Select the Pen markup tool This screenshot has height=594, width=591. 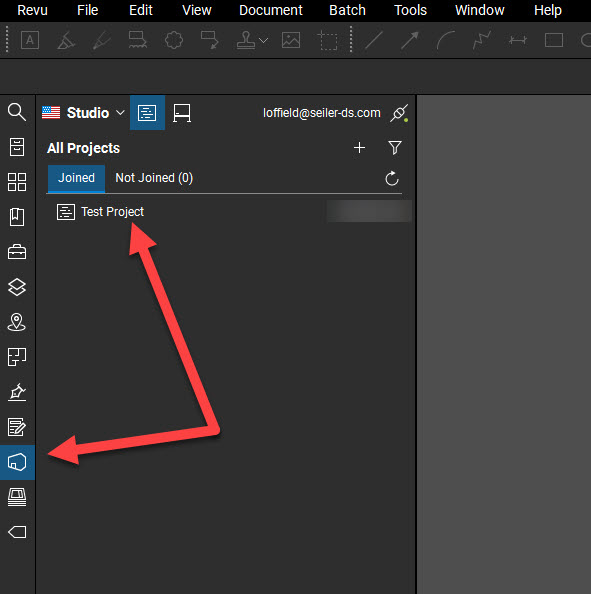click(102, 40)
